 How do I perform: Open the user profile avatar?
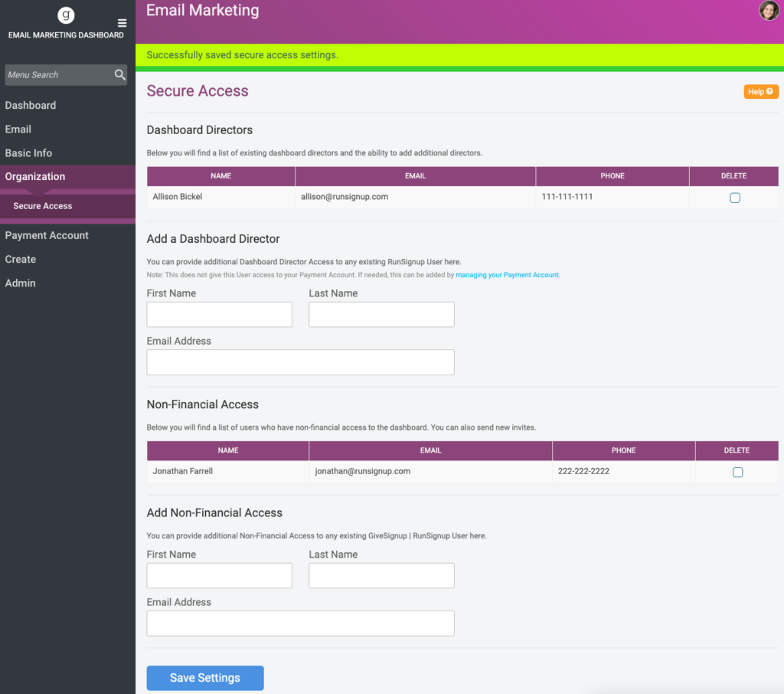click(769, 10)
